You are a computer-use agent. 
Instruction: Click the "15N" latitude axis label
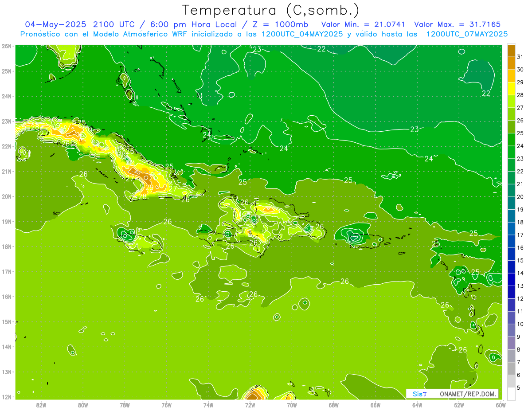7,321
